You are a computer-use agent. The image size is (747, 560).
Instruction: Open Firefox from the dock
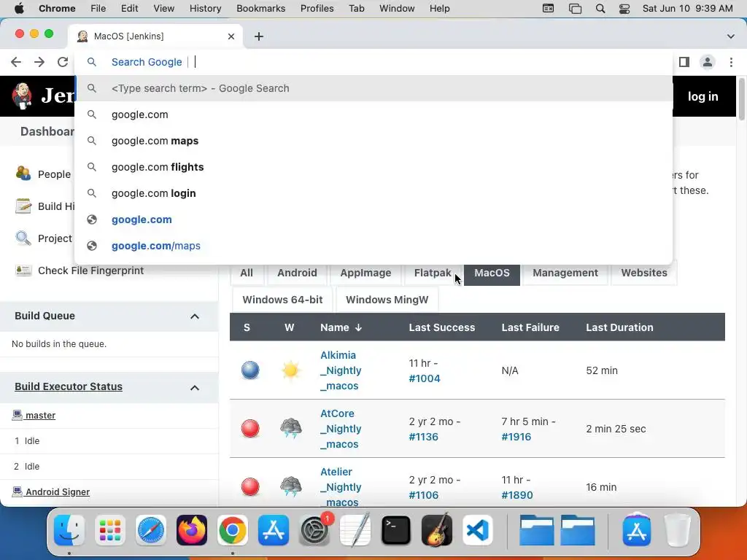[x=192, y=530]
